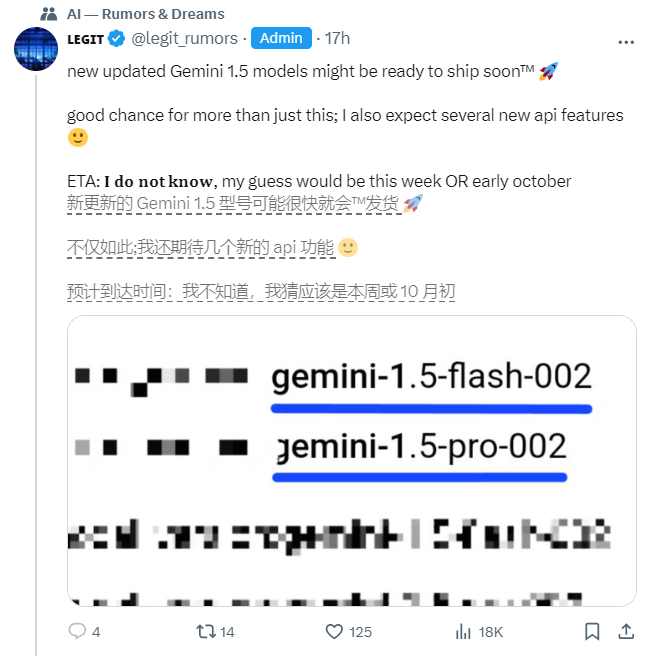Click the reply speech bubble icon

click(77, 632)
